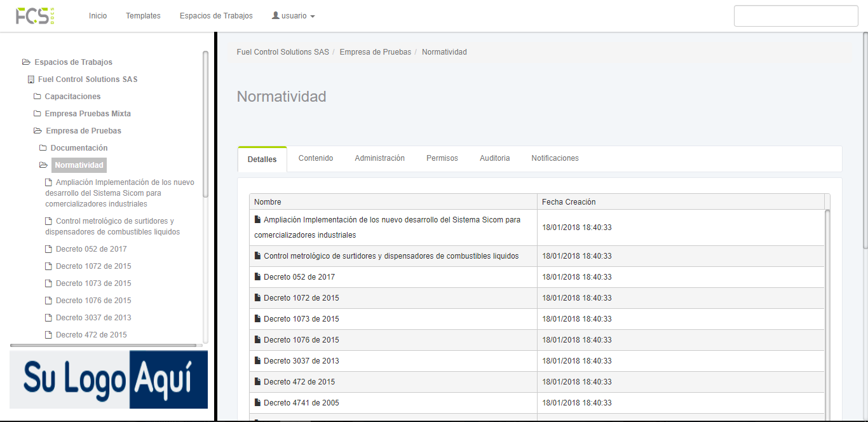The width and height of the screenshot is (868, 422).
Task: Sort the table by the Fecha Creación column header
Action: [x=569, y=202]
